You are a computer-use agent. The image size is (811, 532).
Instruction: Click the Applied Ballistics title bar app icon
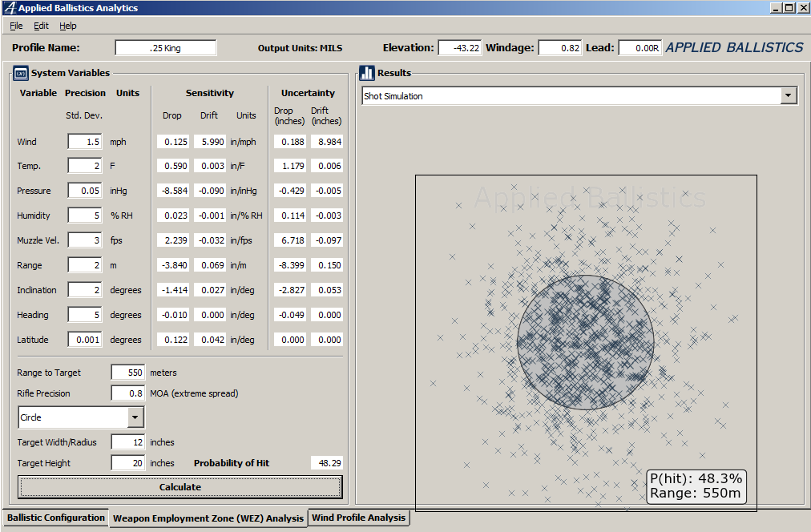(10, 8)
